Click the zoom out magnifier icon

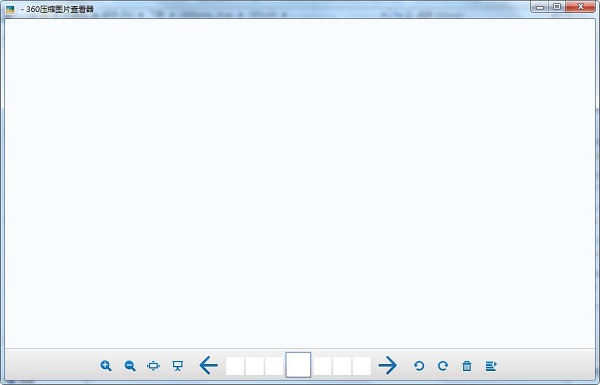[x=130, y=366]
